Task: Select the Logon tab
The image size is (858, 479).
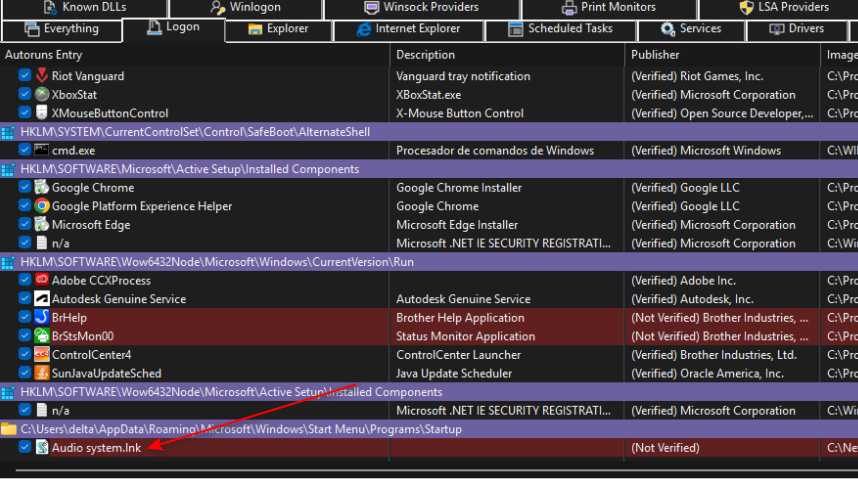Action: [x=173, y=28]
